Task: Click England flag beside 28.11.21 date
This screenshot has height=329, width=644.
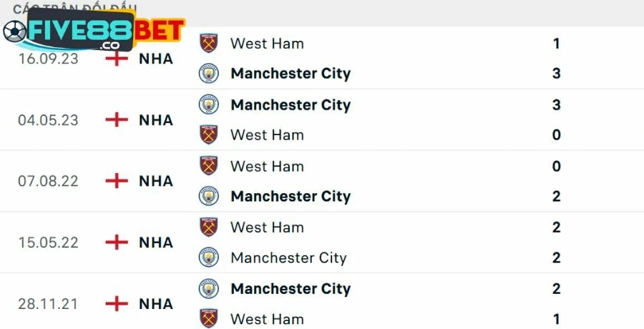Action: (x=116, y=304)
